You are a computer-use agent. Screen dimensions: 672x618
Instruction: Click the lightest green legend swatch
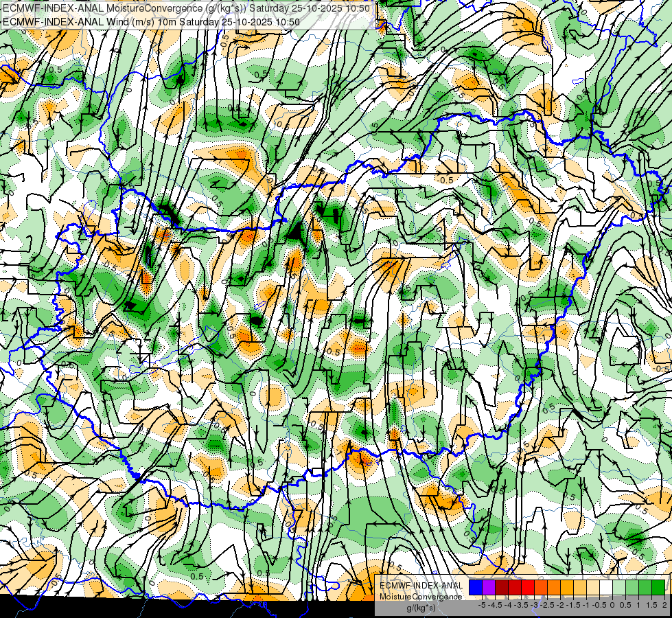point(619,588)
